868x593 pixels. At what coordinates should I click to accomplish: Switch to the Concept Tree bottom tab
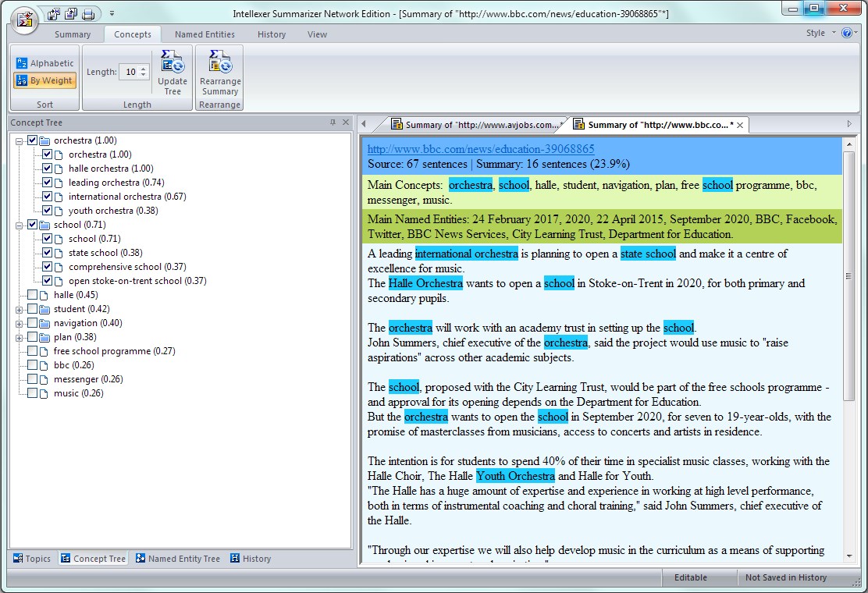[x=94, y=559]
